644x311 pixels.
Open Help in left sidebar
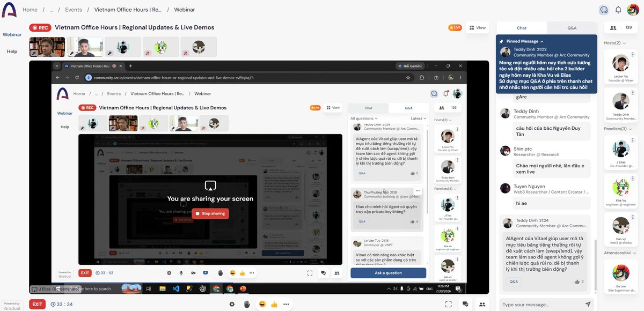(x=12, y=51)
